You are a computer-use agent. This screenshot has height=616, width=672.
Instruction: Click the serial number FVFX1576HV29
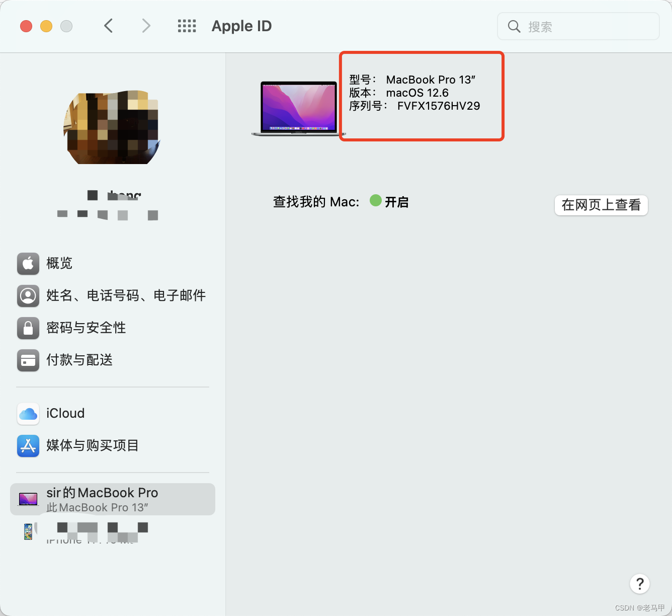[x=439, y=106]
